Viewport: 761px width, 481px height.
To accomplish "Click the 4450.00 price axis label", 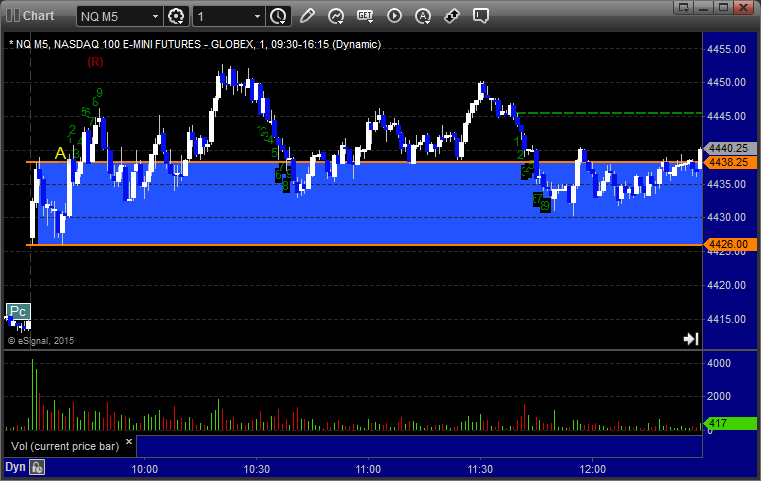I will [x=727, y=82].
